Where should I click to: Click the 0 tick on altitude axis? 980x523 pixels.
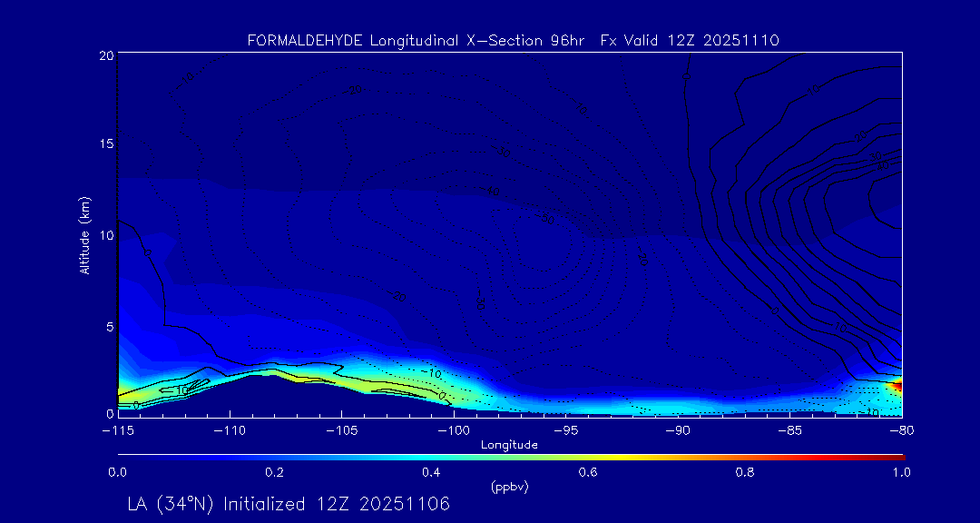pyautogui.click(x=109, y=413)
